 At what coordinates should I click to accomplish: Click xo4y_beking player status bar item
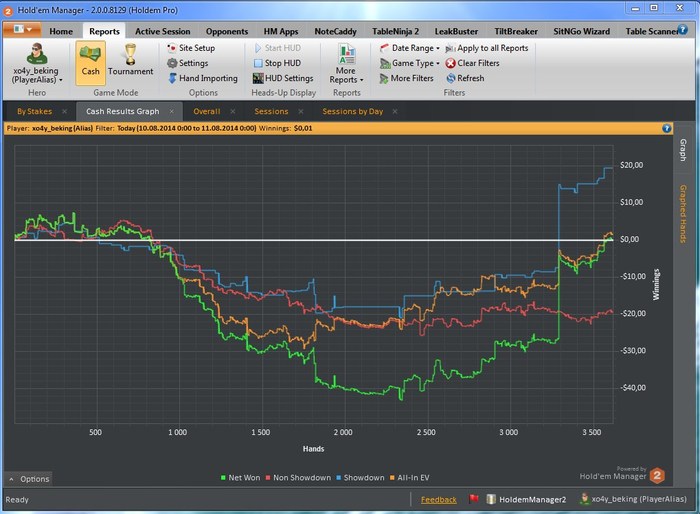[x=633, y=499]
